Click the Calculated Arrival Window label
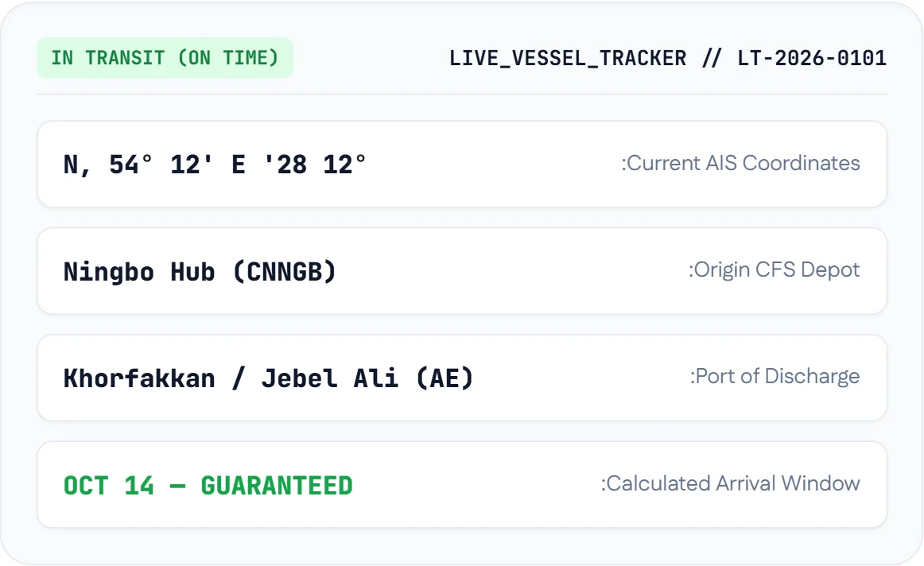The image size is (924, 566). pos(731,483)
